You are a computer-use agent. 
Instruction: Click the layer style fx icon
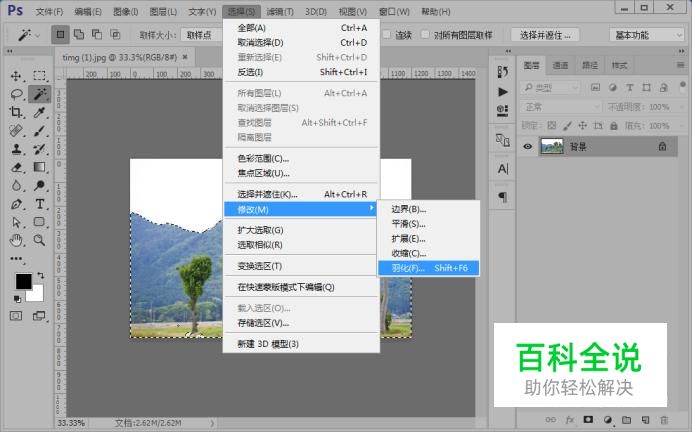(570, 420)
